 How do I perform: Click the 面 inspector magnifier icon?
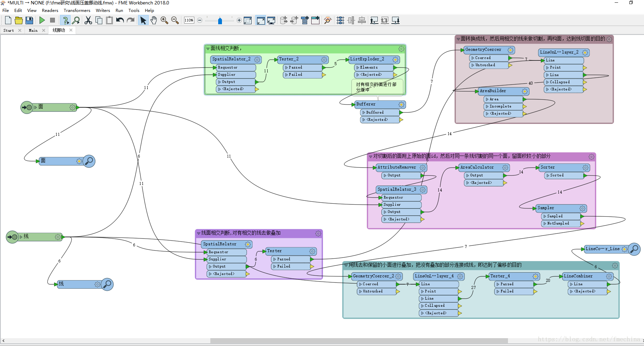click(89, 161)
